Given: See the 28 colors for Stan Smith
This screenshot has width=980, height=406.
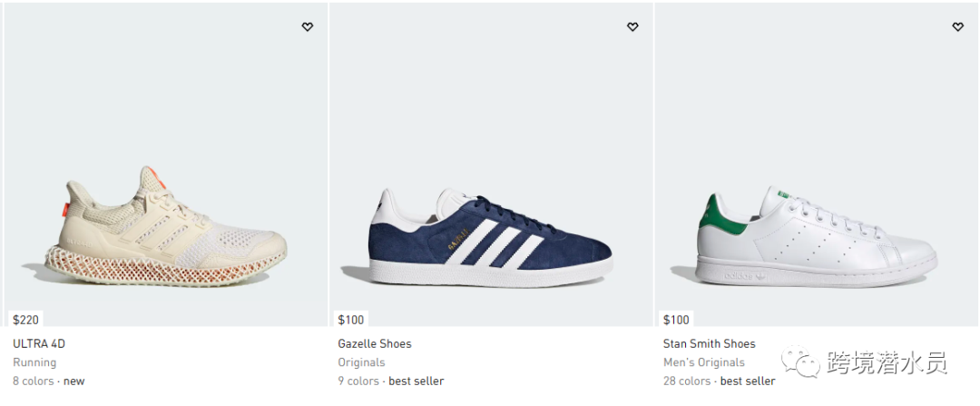Looking at the screenshot, I should point(687,381).
